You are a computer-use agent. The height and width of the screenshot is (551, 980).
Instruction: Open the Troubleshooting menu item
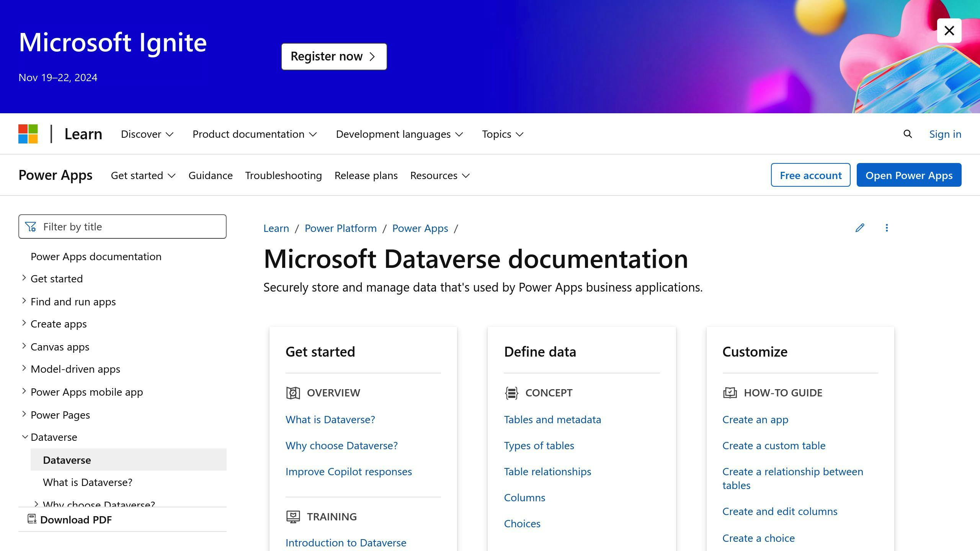tap(284, 176)
